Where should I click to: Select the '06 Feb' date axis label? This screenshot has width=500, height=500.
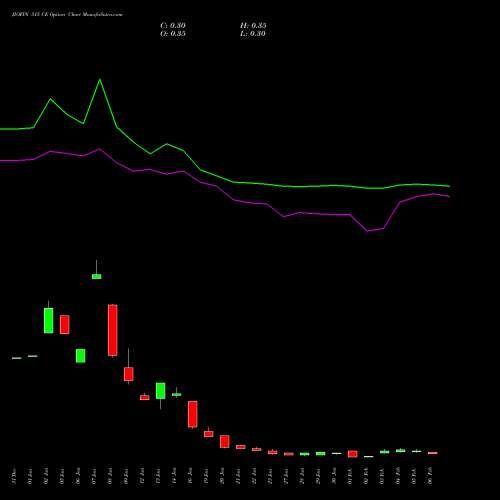(x=430, y=476)
